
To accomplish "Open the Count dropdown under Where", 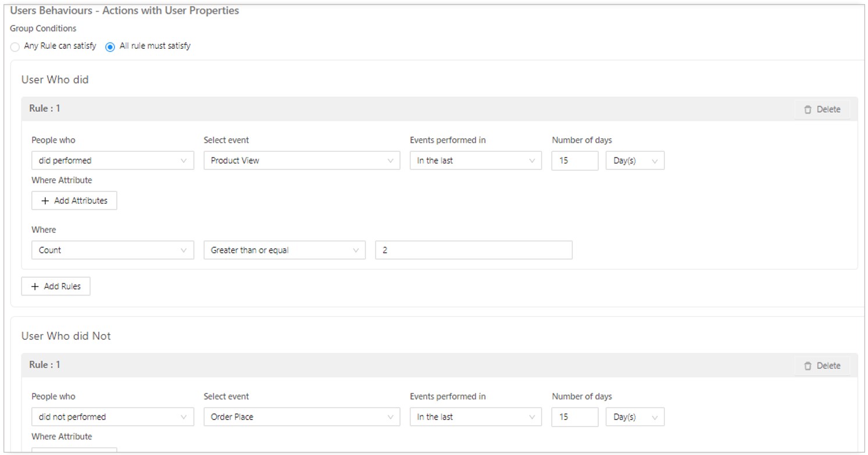I will [x=112, y=250].
